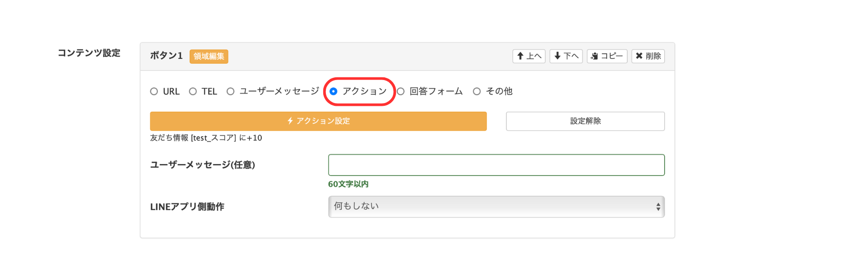Select the その他 radio option
Image resolution: width=868 pixels, height=265 pixels.
pos(477,91)
